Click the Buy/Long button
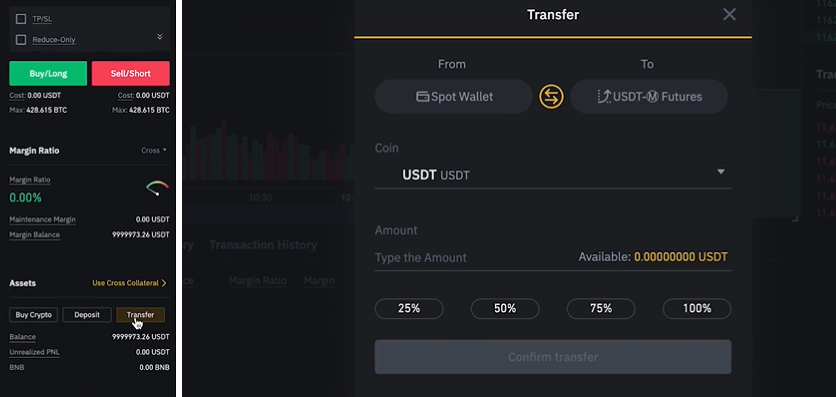Image resolution: width=836 pixels, height=397 pixels. (48, 74)
